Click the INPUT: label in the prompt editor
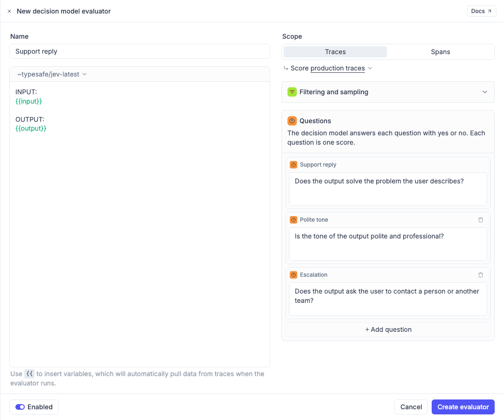This screenshot has width=504, height=420. (26, 92)
